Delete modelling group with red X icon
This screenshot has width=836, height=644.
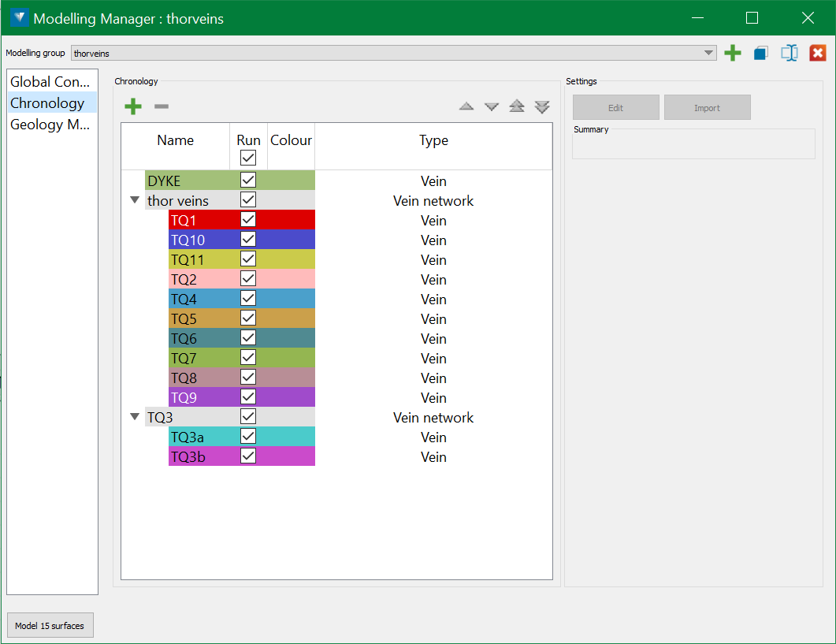click(818, 53)
